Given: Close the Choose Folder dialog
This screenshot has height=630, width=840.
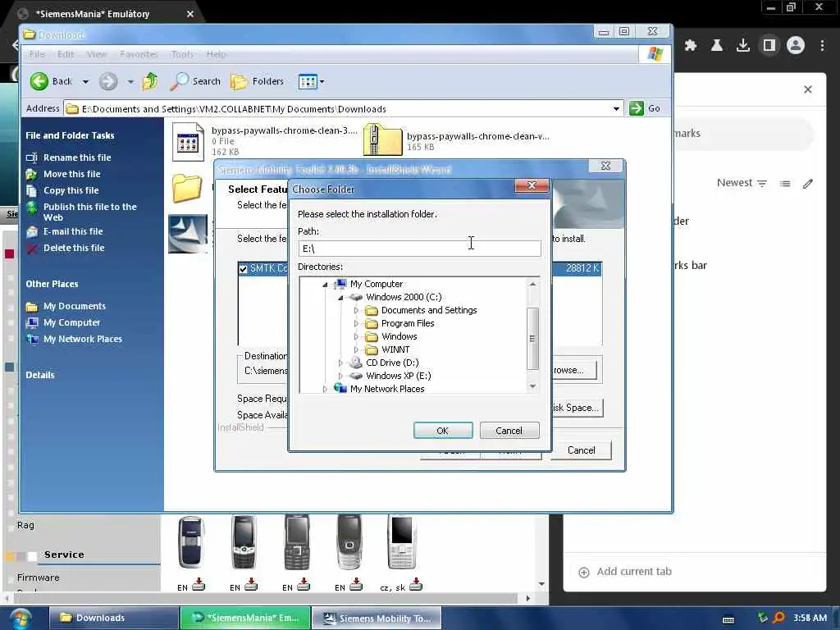Looking at the screenshot, I should [532, 185].
